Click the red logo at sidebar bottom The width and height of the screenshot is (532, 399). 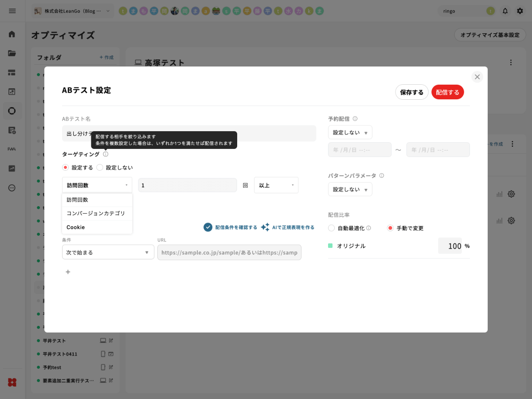click(12, 382)
